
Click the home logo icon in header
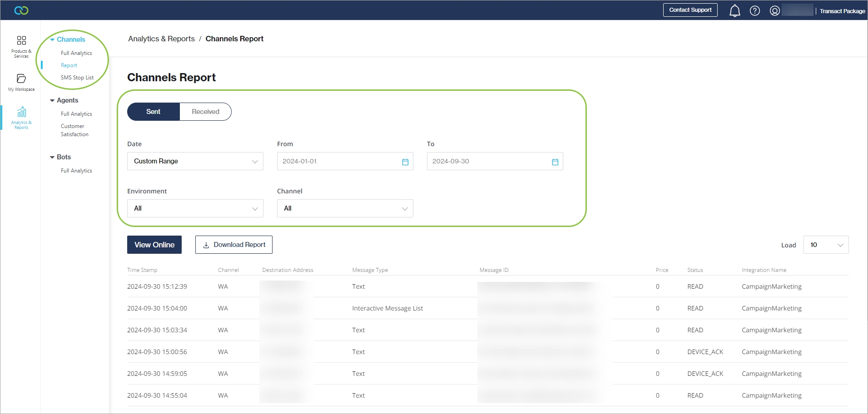pyautogui.click(x=21, y=10)
